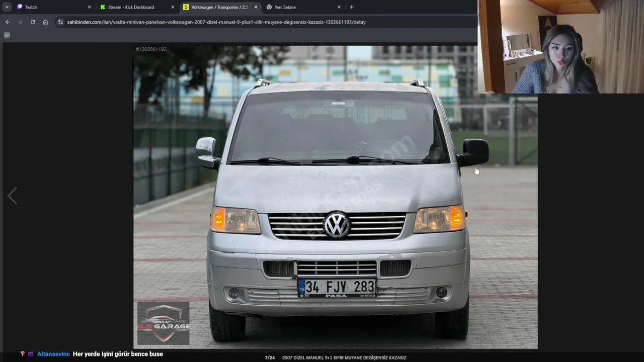This screenshot has width=644, height=362.
Task: Click the listing number #1302661193
Action: [x=151, y=49]
